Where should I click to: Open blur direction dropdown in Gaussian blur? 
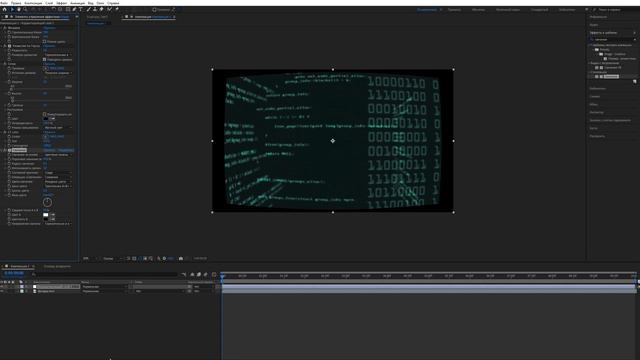pos(58,55)
